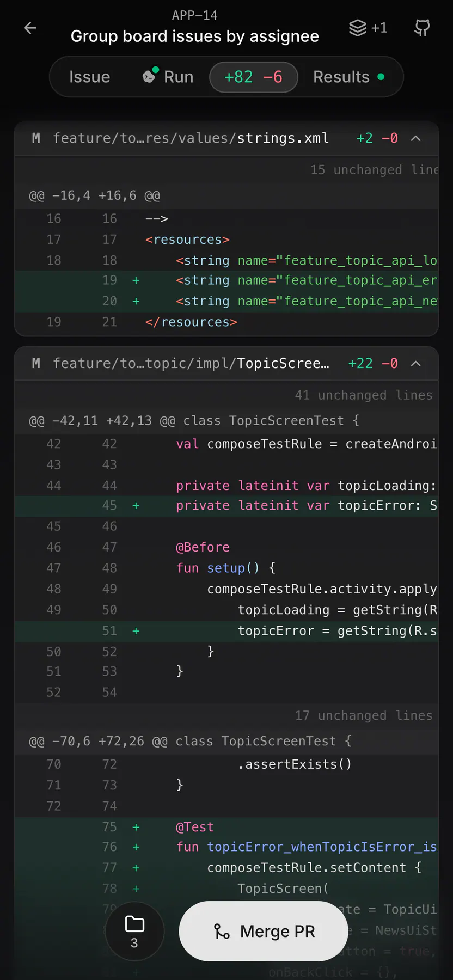
Task: Click the agent icon beside Run
Action: tap(150, 75)
